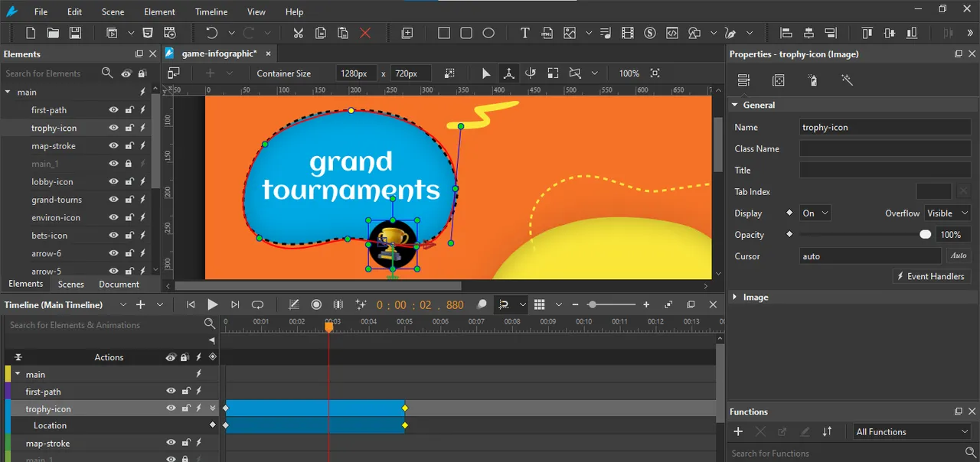
Task: Click the Auto cursor button
Action: [959, 256]
